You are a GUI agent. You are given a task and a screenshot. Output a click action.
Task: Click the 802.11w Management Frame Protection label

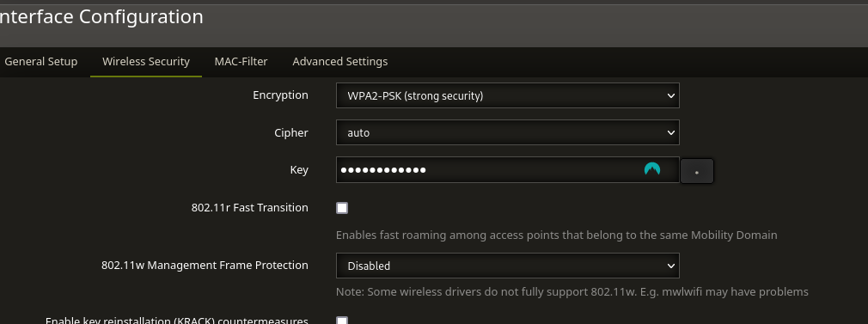pos(205,265)
